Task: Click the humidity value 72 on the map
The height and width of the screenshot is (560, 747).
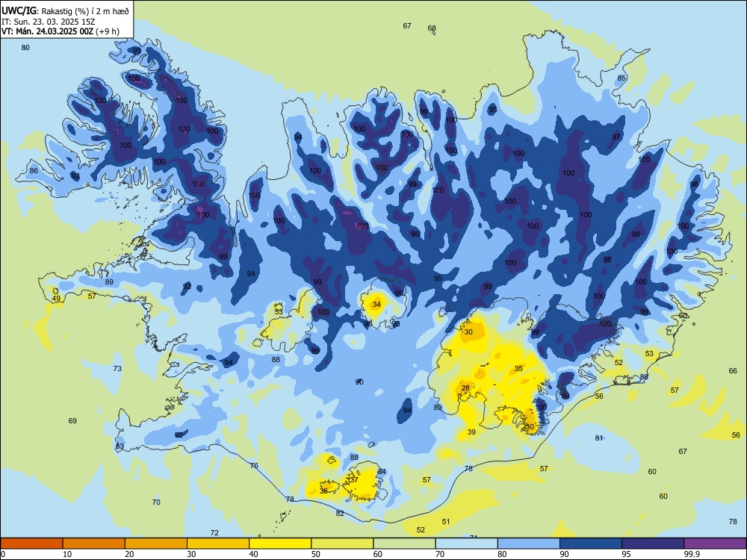Action: tap(214, 532)
